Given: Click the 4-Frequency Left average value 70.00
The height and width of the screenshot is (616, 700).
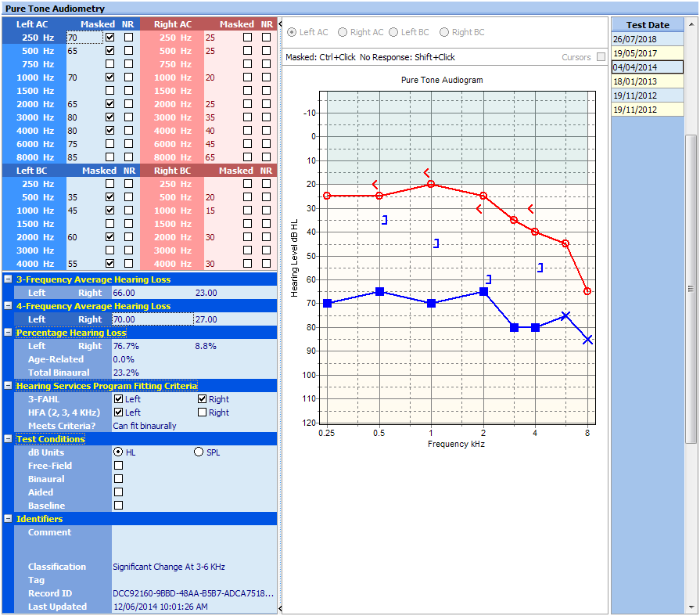Looking at the screenshot, I should (153, 319).
